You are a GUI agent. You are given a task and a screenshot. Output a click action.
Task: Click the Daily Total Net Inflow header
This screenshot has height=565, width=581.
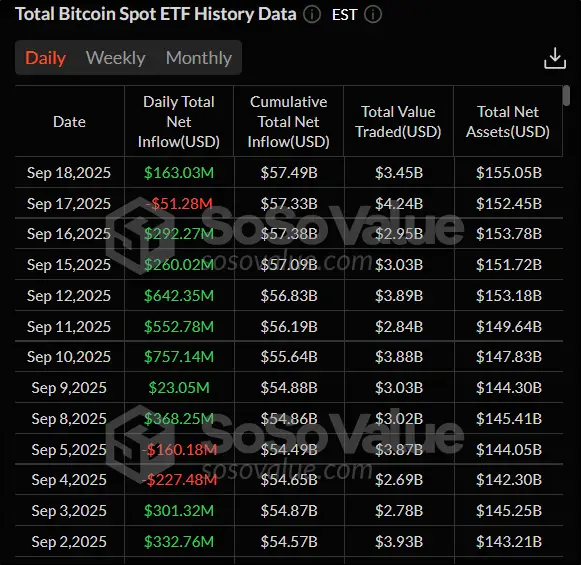click(x=179, y=122)
